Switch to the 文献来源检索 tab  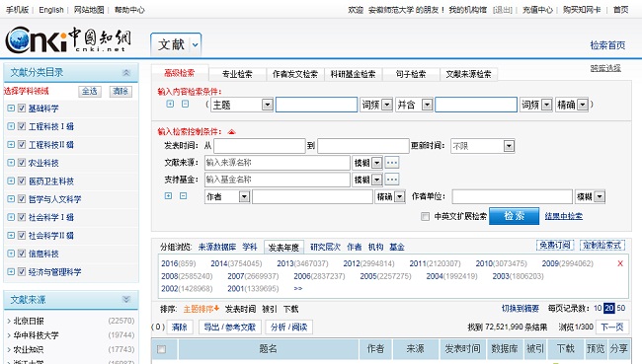click(x=468, y=74)
